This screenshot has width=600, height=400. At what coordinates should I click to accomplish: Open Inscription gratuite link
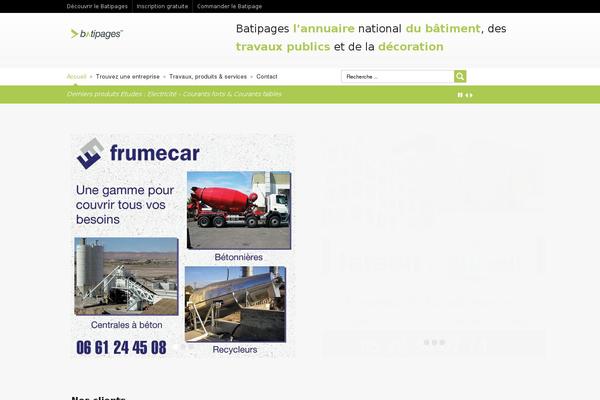[162, 7]
